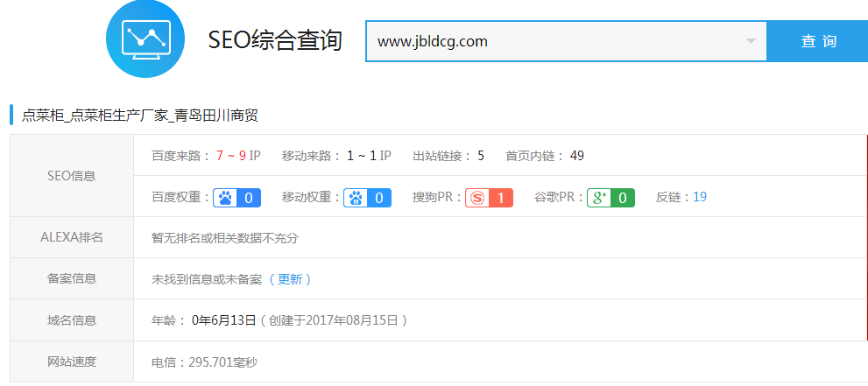Click the 更新 link in 备案信息
This screenshot has height=386, width=868.
click(x=290, y=279)
